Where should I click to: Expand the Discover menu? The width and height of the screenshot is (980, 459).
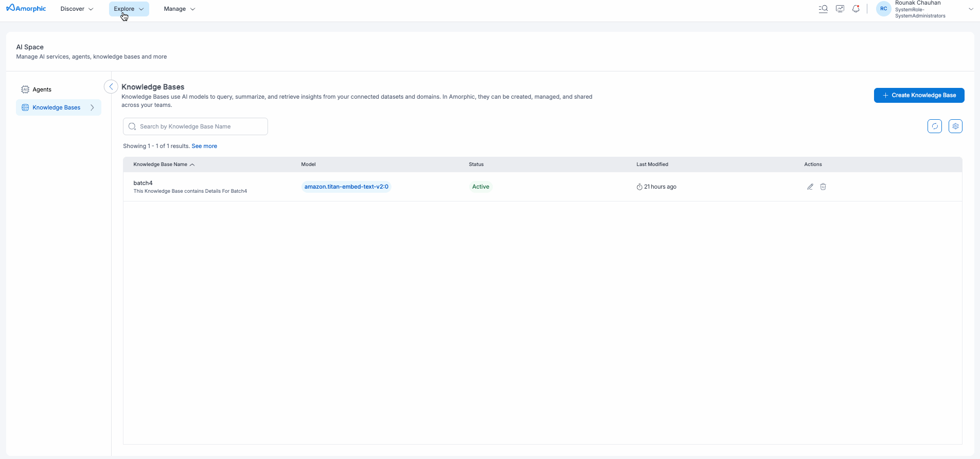77,9
